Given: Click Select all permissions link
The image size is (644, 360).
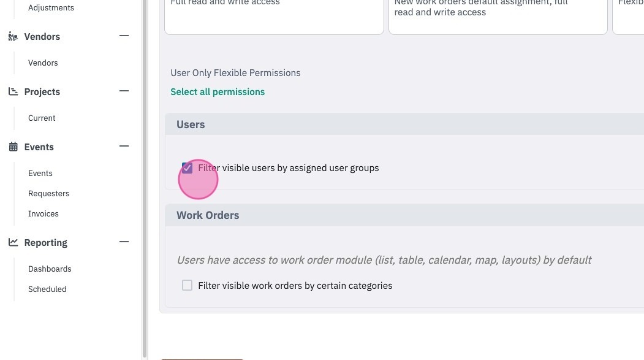Looking at the screenshot, I should (218, 91).
